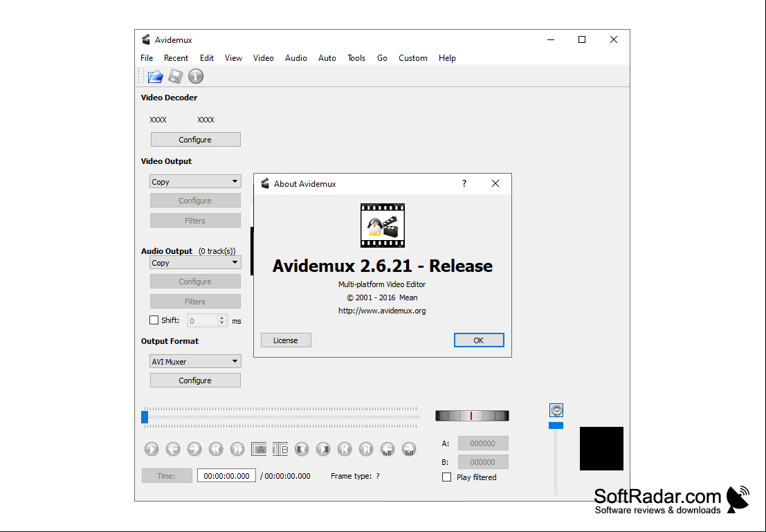Click OK in the About dialog

coord(479,340)
